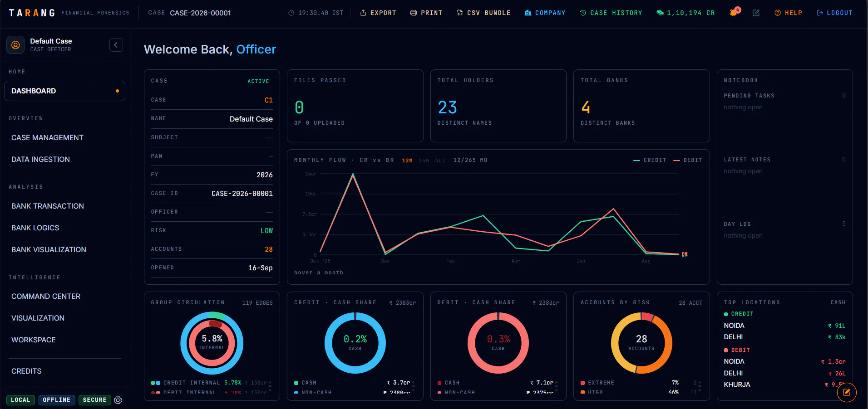Click the clock showing 19:30:40 IST
868x409 pixels.
316,13
